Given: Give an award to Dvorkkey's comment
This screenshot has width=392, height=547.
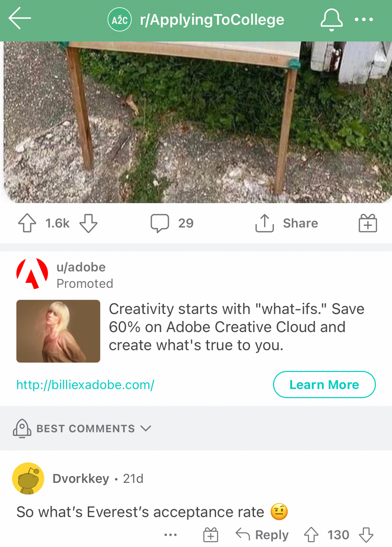Looking at the screenshot, I should [210, 535].
